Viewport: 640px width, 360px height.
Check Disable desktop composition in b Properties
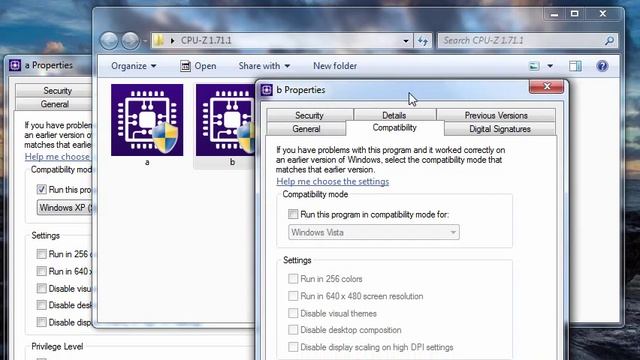(x=293, y=330)
